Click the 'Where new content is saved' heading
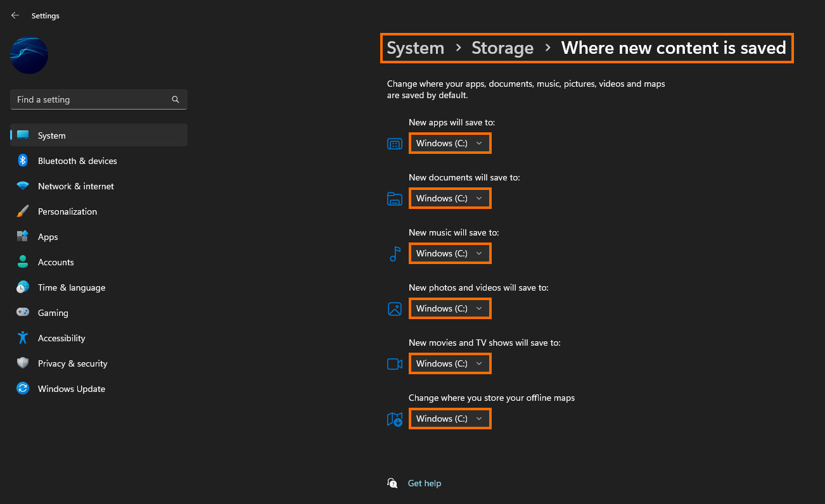This screenshot has width=825, height=504. click(x=674, y=48)
